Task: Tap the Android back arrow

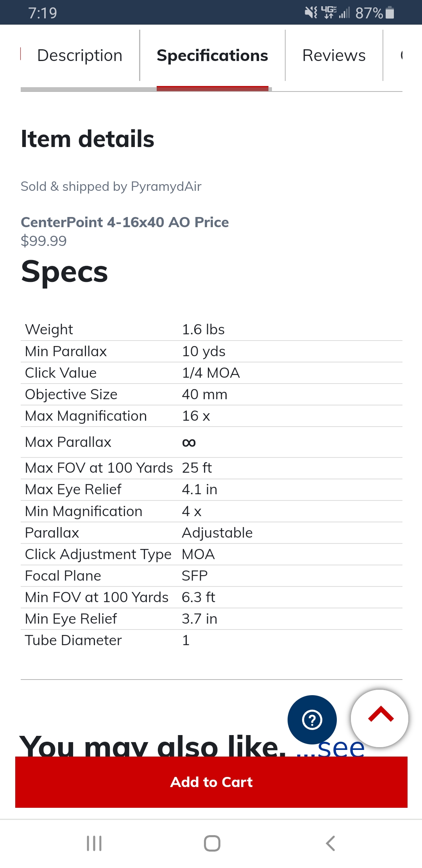Action: (x=331, y=843)
